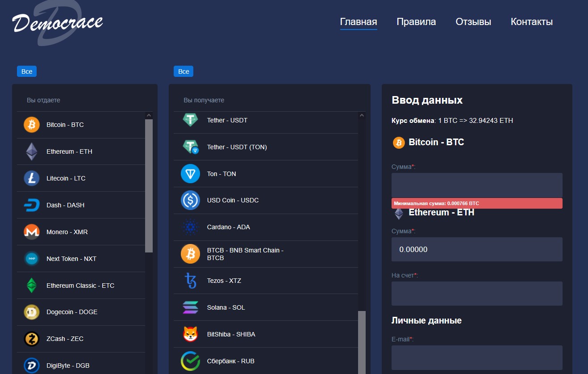
Task: Click the Все button above Вы получаете
Action: point(183,71)
